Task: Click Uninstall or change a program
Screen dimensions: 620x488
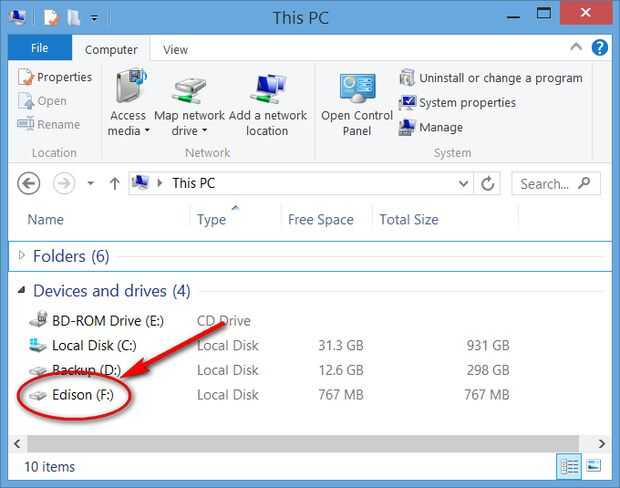Action: click(490, 78)
